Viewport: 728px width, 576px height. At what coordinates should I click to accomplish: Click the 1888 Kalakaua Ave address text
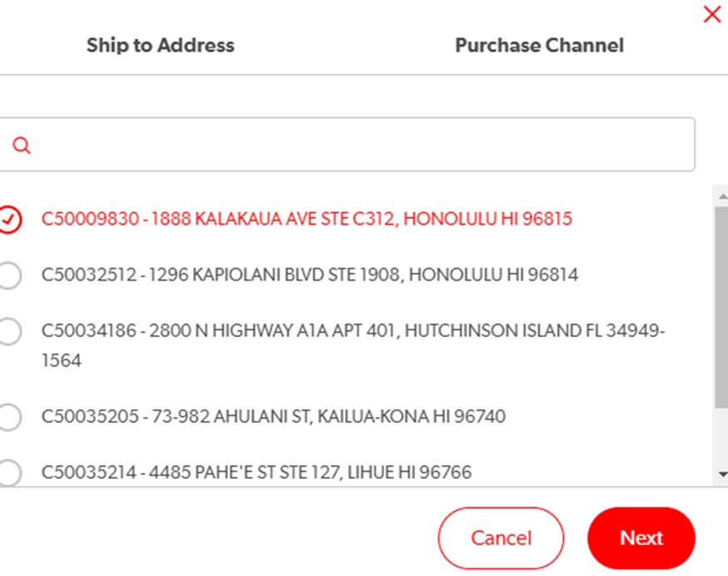click(x=306, y=220)
